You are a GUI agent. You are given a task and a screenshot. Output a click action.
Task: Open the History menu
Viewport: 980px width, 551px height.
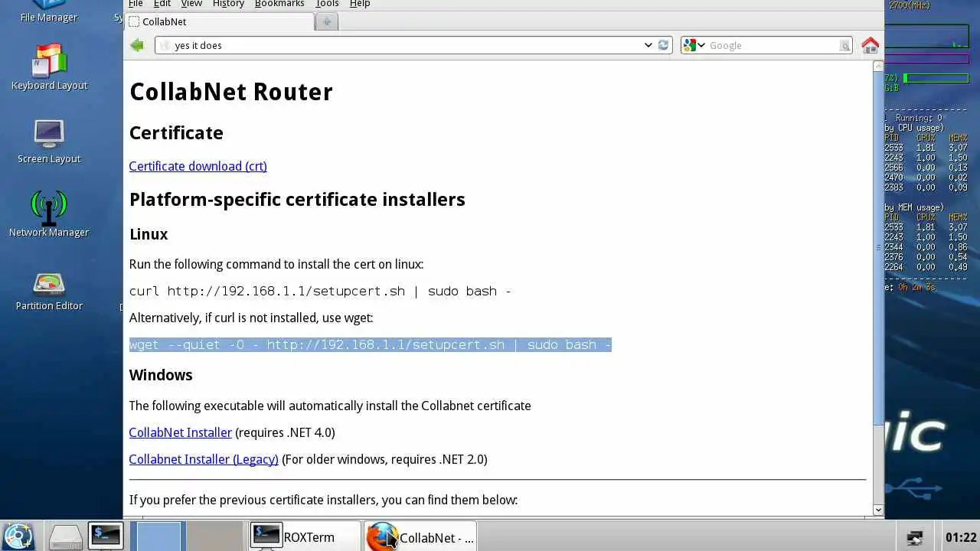[228, 4]
